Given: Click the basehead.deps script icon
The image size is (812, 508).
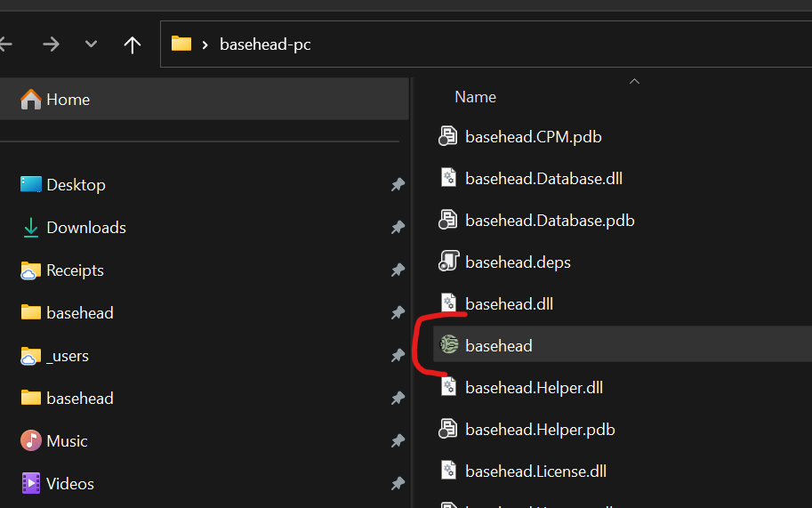Looking at the screenshot, I should (x=448, y=261).
